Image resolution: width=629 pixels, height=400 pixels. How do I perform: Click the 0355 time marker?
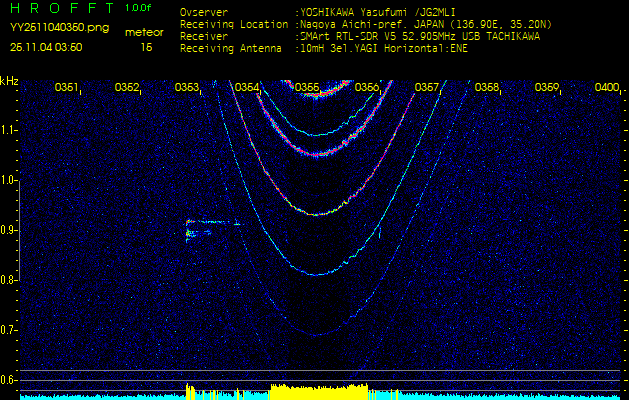coord(307,88)
